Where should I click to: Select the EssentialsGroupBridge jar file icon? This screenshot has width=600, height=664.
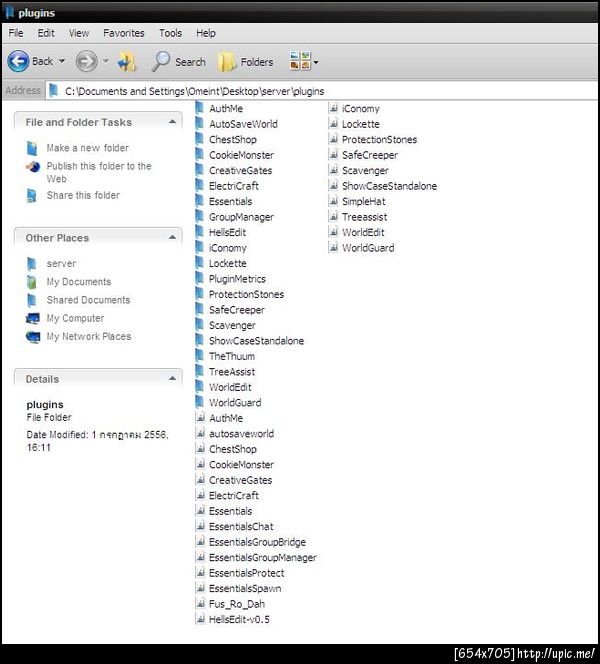point(200,541)
